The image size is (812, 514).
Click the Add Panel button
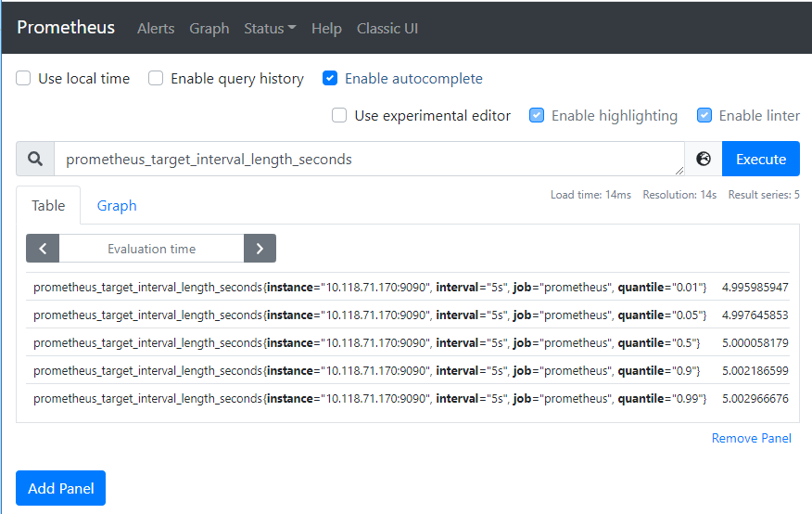pyautogui.click(x=61, y=488)
